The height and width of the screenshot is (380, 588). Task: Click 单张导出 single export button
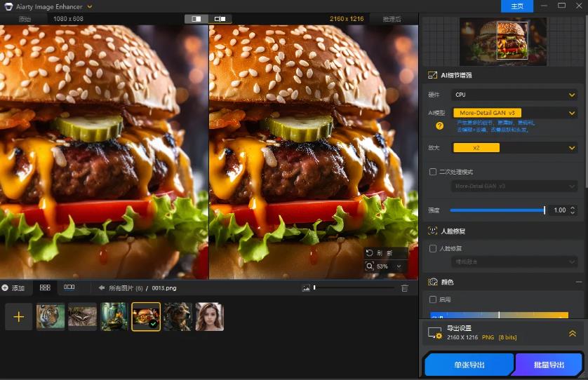coord(469,365)
